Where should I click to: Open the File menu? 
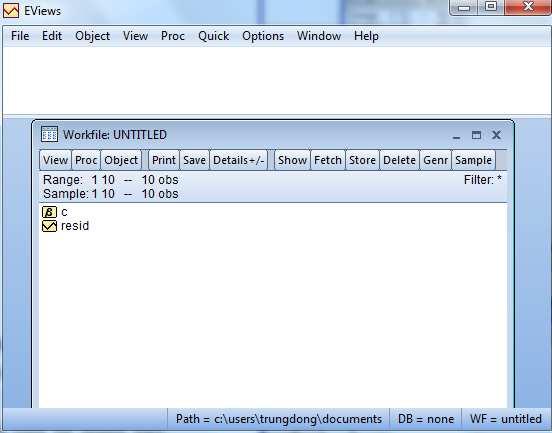tap(20, 36)
